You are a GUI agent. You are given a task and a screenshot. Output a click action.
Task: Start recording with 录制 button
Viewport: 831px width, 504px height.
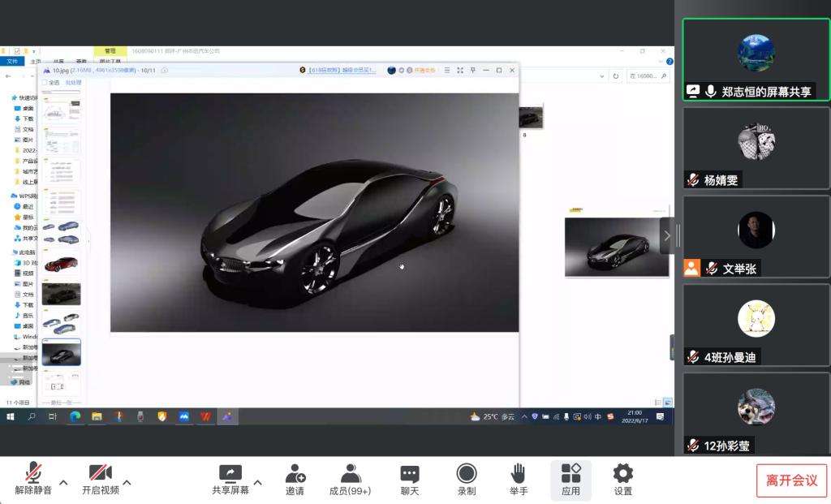467,479
